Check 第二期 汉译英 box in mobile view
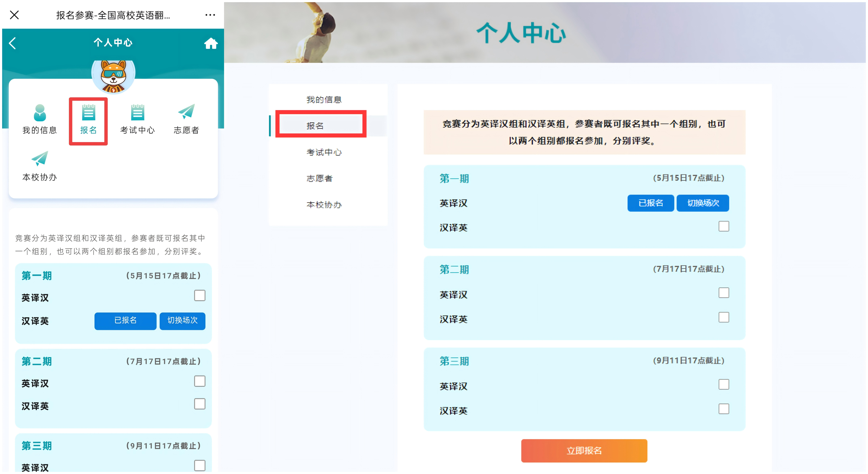 [199, 404]
